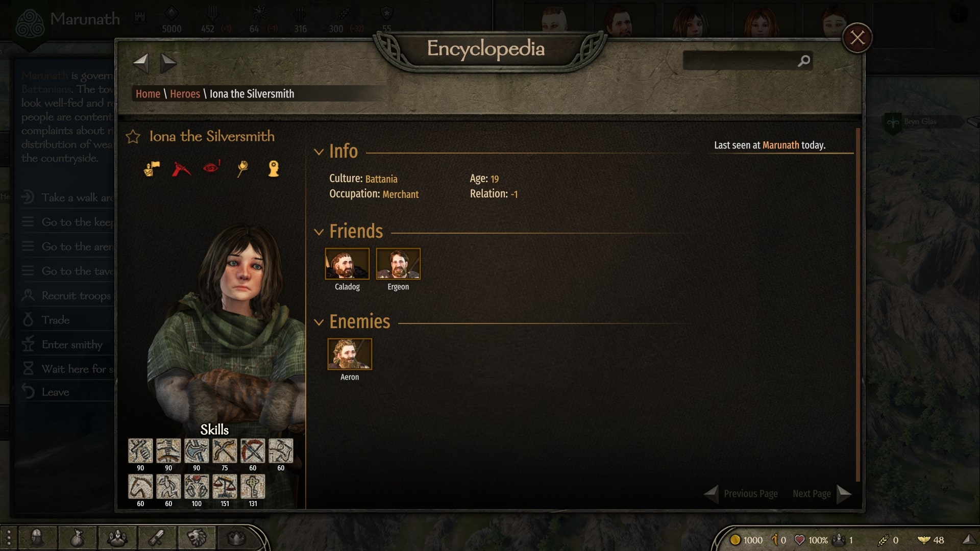Open Aeron's portrait under Enemies
The width and height of the screenshot is (980, 551).
(350, 354)
